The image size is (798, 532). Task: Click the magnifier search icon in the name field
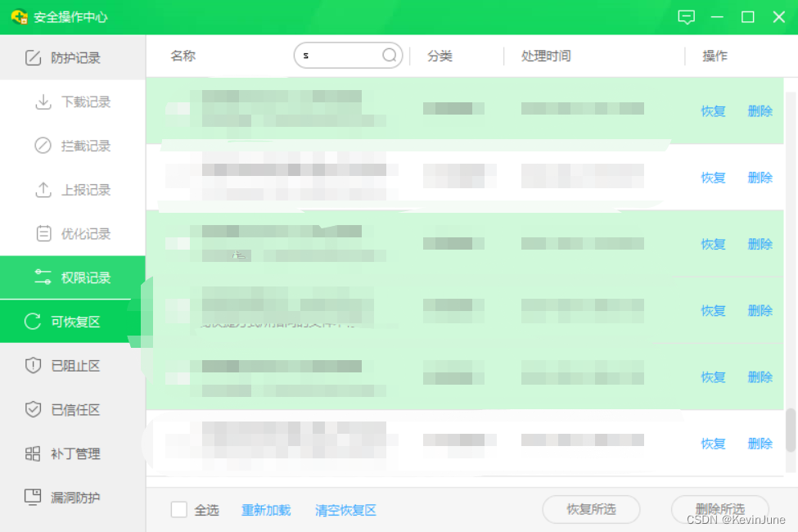(x=390, y=55)
